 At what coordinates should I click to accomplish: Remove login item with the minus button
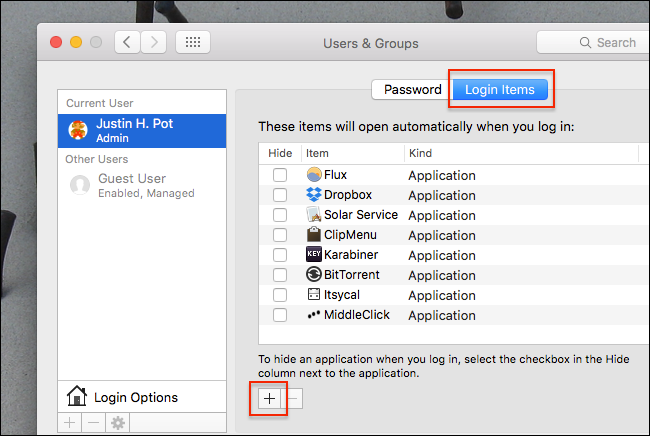292,398
